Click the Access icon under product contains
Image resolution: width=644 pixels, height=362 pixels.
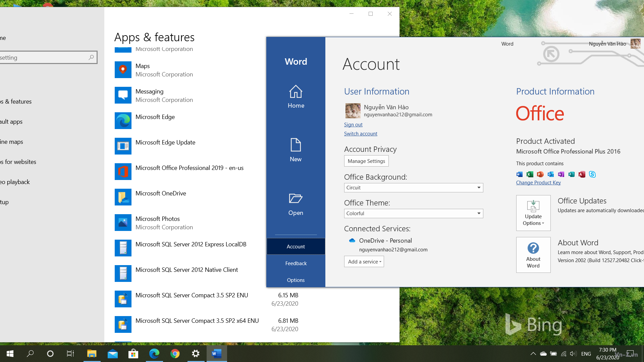pyautogui.click(x=582, y=174)
